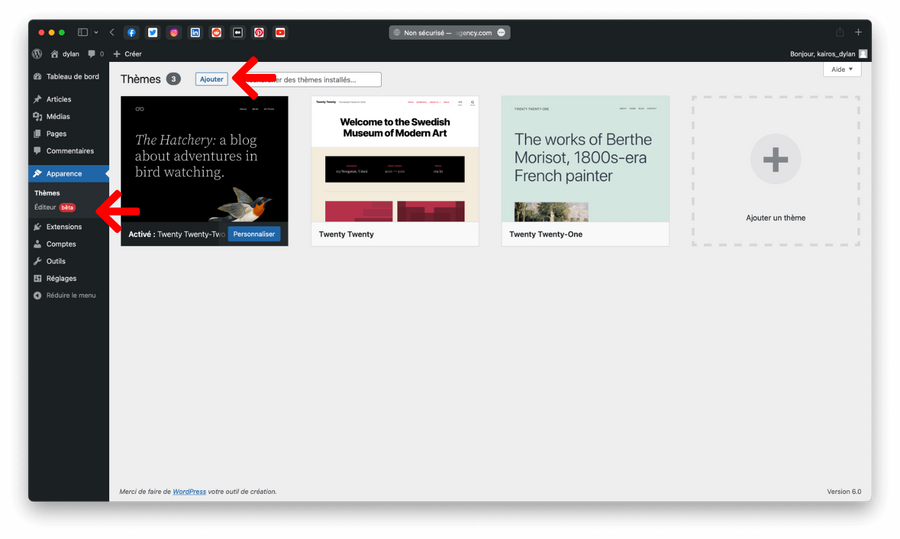Image resolution: width=900 pixels, height=539 pixels.
Task: Select the Twenty Twenty theme thumbnail
Action: [395, 159]
